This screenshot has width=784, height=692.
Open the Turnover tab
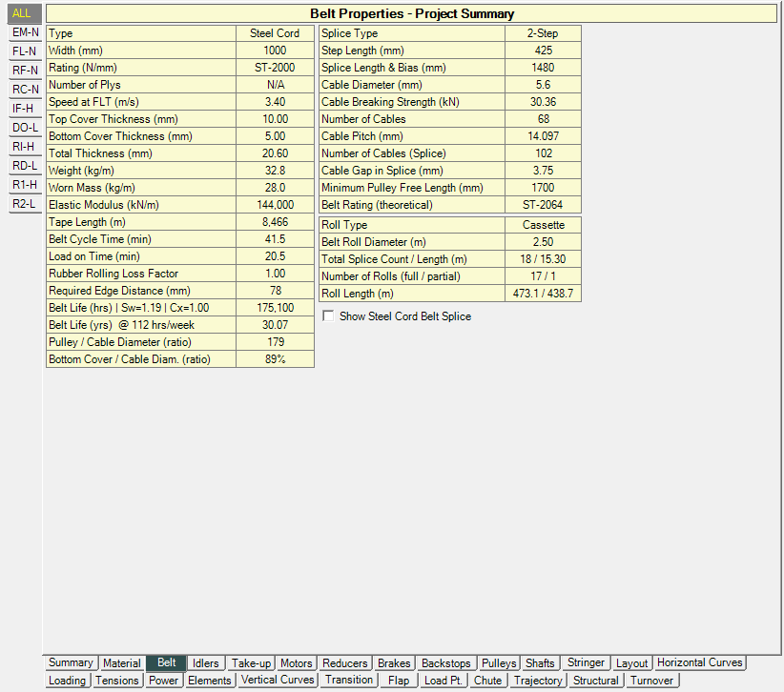[x=652, y=681]
